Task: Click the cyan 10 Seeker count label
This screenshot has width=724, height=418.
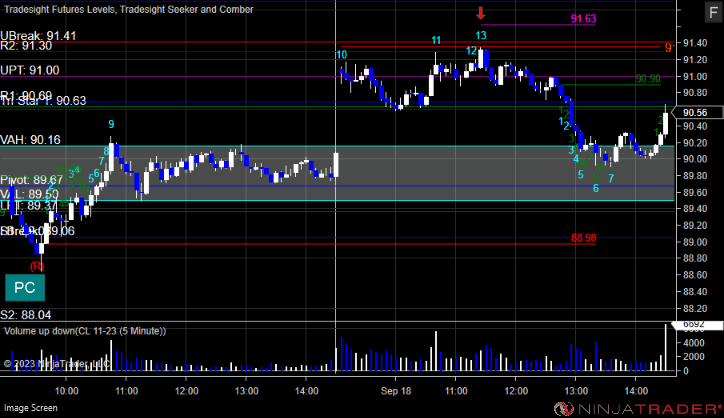Action: (x=341, y=55)
